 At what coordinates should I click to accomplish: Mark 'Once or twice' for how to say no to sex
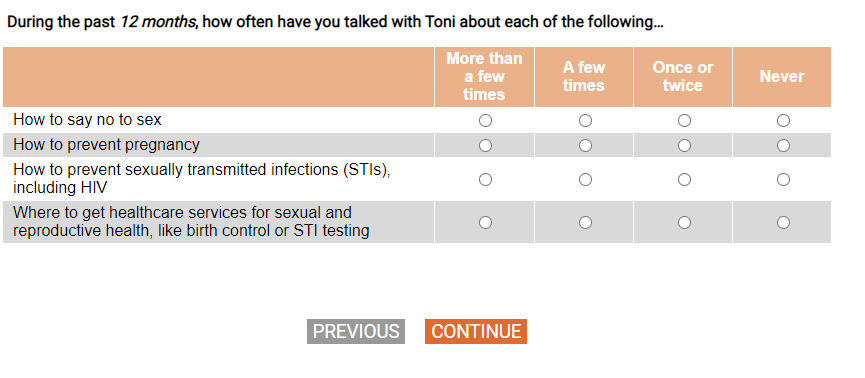click(684, 120)
